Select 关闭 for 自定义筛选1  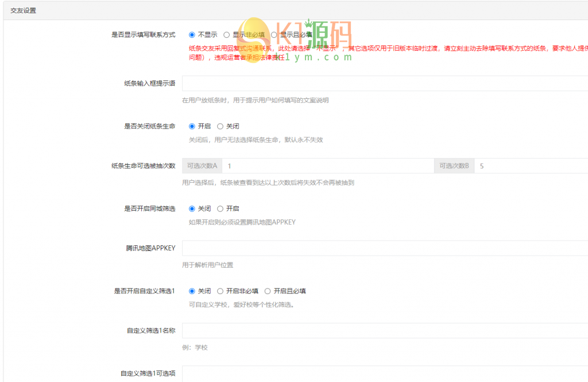coord(191,291)
